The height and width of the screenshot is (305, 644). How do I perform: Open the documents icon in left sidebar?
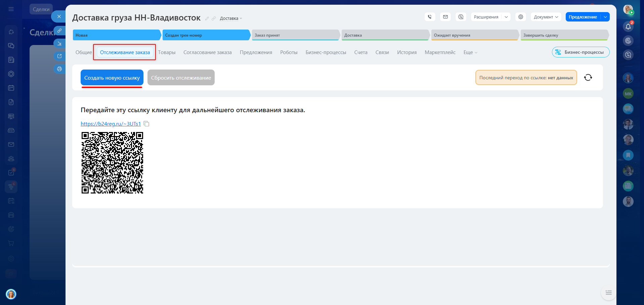pyautogui.click(x=11, y=102)
